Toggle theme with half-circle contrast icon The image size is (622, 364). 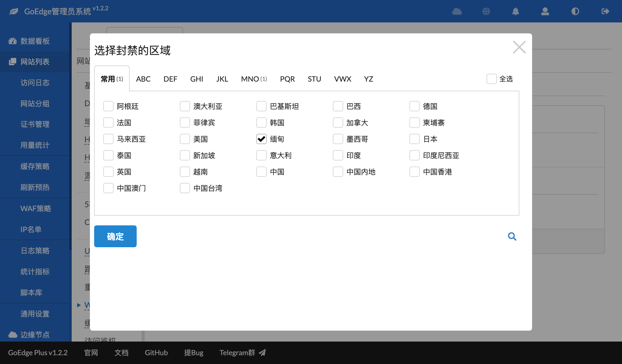coord(575,12)
